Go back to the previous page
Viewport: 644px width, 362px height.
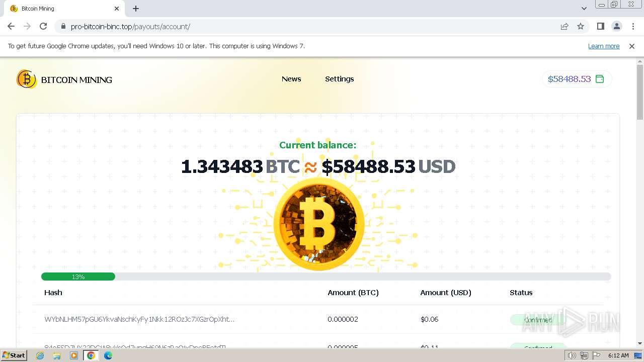[x=11, y=26]
